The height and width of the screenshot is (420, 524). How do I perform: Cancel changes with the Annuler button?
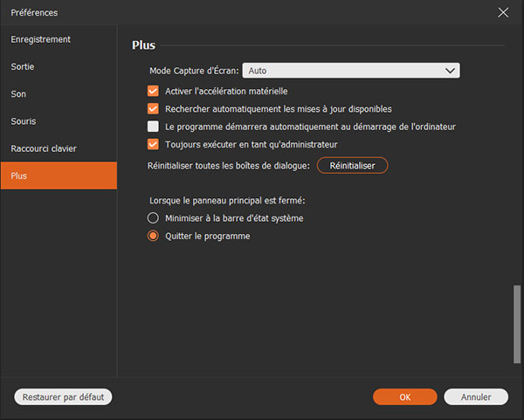(476, 396)
